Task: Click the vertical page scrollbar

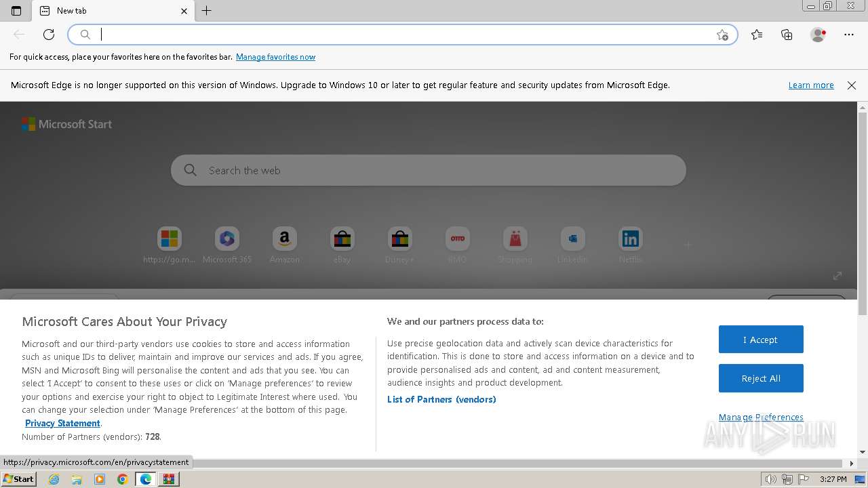Action: tap(863, 213)
